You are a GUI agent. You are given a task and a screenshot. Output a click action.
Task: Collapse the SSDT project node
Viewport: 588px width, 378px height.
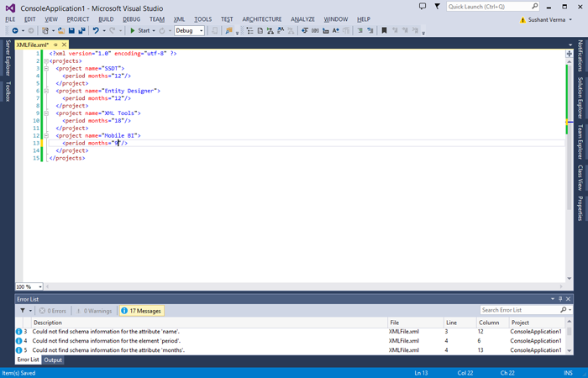pyautogui.click(x=45, y=68)
